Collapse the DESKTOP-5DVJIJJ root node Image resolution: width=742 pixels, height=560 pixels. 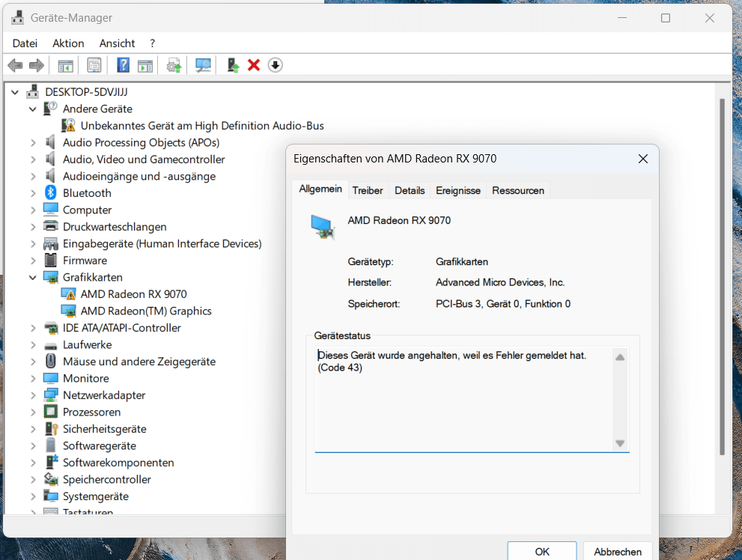[x=15, y=92]
